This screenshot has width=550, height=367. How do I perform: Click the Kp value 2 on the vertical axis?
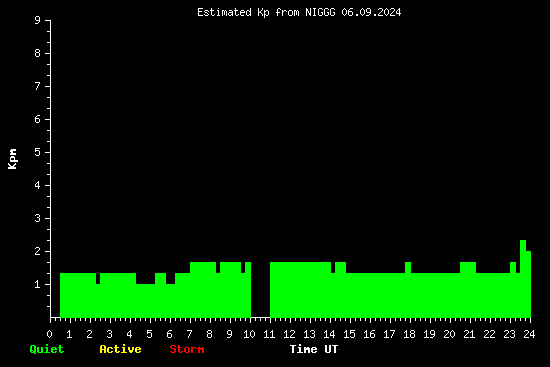point(38,251)
